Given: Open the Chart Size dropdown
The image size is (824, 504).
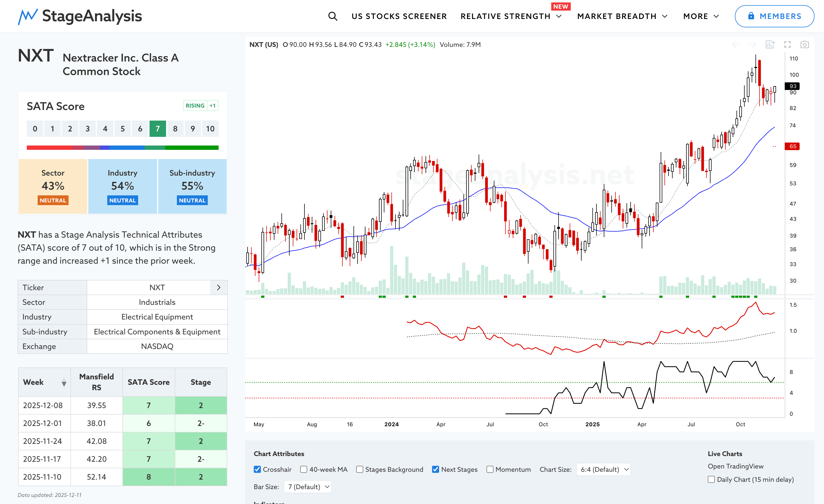Looking at the screenshot, I should click(x=604, y=469).
